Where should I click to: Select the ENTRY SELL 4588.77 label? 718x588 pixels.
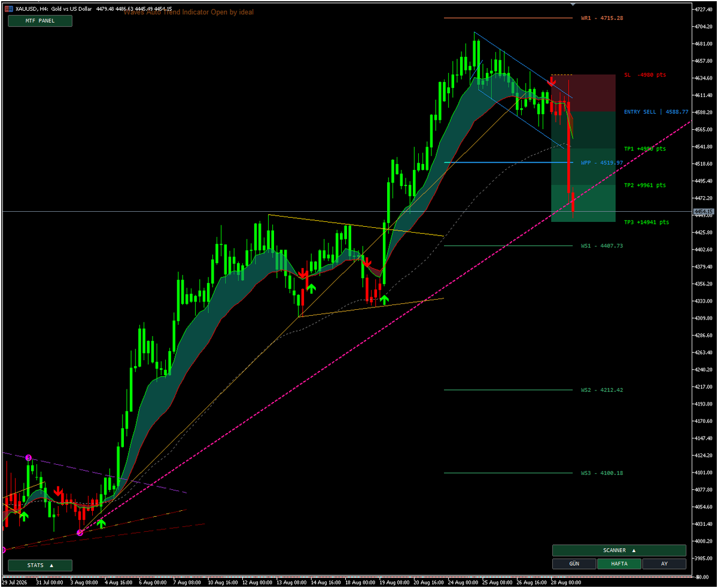coord(656,112)
